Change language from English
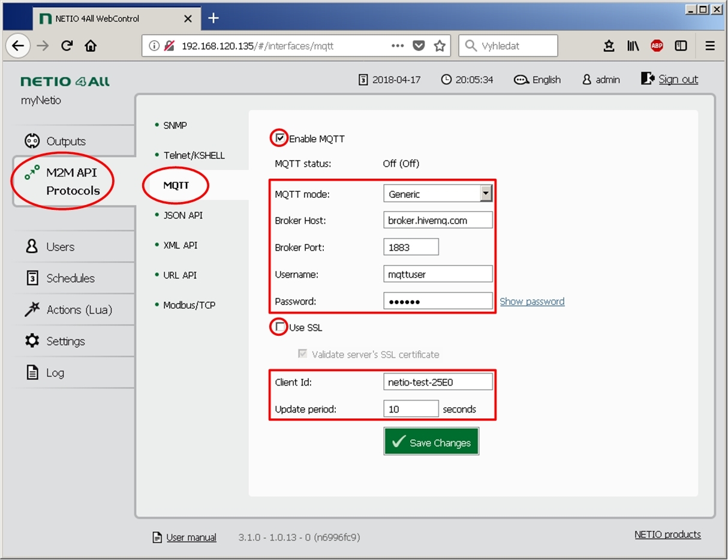728x560 pixels. tap(537, 80)
